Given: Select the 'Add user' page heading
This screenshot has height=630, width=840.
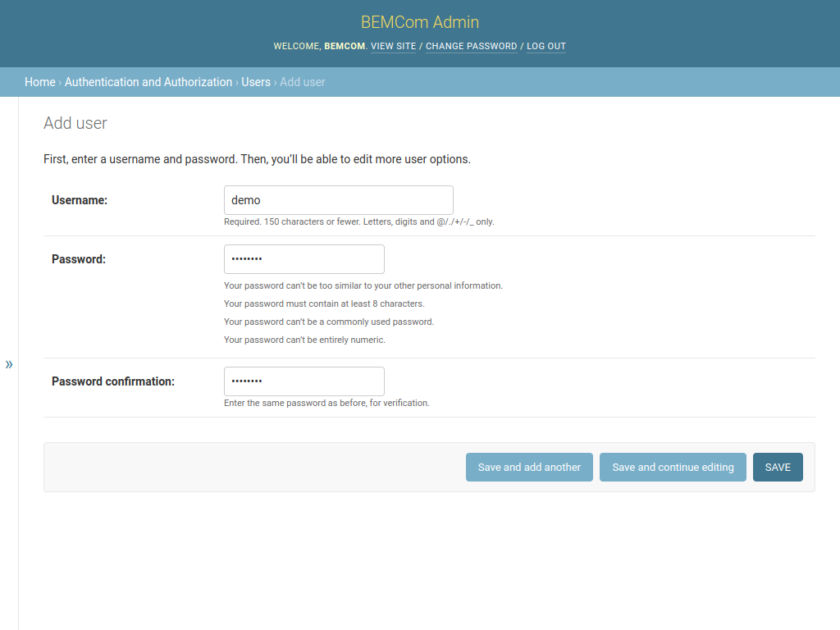Looking at the screenshot, I should (75, 123).
